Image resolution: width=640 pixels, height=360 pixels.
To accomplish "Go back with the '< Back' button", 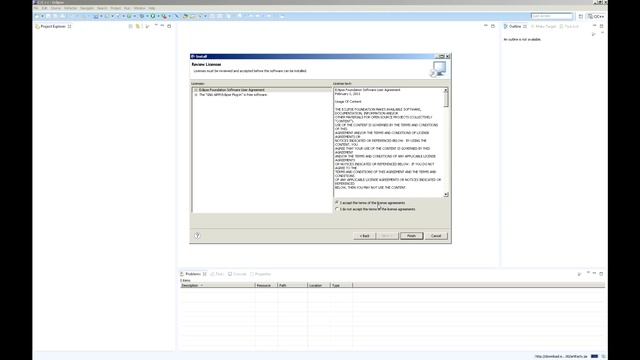I will (364, 236).
